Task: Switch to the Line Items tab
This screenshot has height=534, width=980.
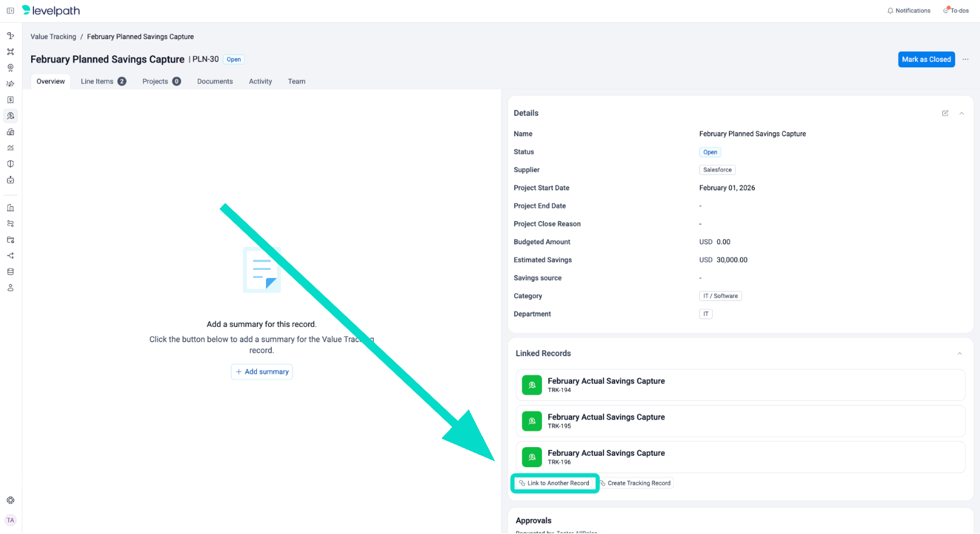Action: point(102,82)
